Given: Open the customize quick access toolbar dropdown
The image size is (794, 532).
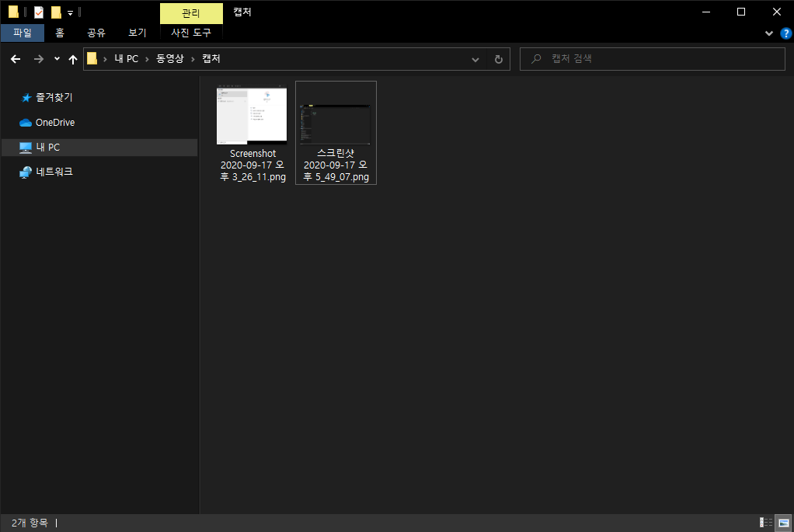Looking at the screenshot, I should click(71, 12).
